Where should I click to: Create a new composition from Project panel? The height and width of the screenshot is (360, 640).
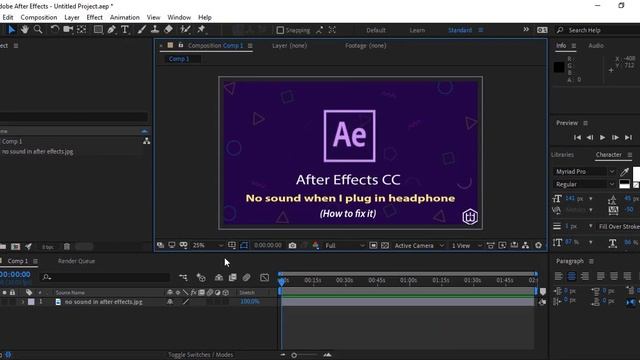(16, 247)
